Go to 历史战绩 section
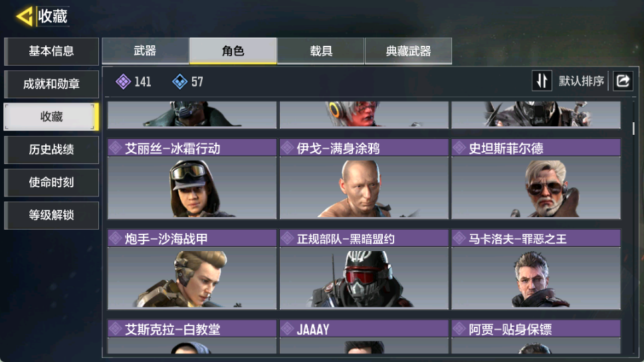The height and width of the screenshot is (362, 644). (51, 150)
